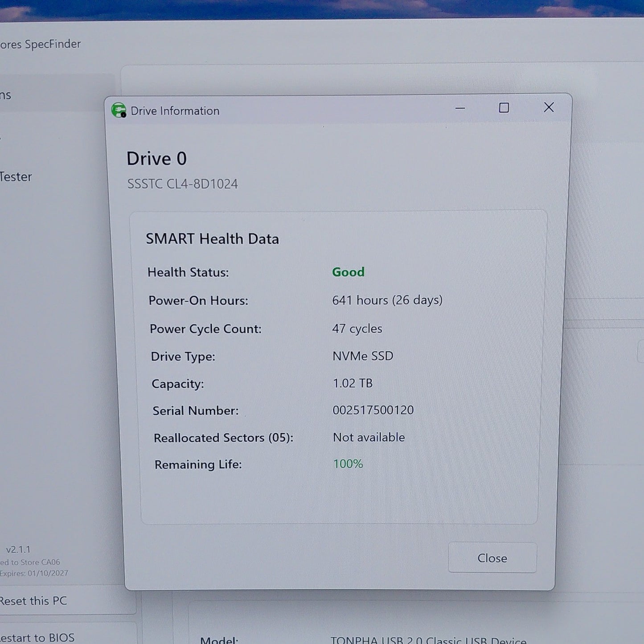
Task: Click the Drive Type label
Action: tap(183, 357)
